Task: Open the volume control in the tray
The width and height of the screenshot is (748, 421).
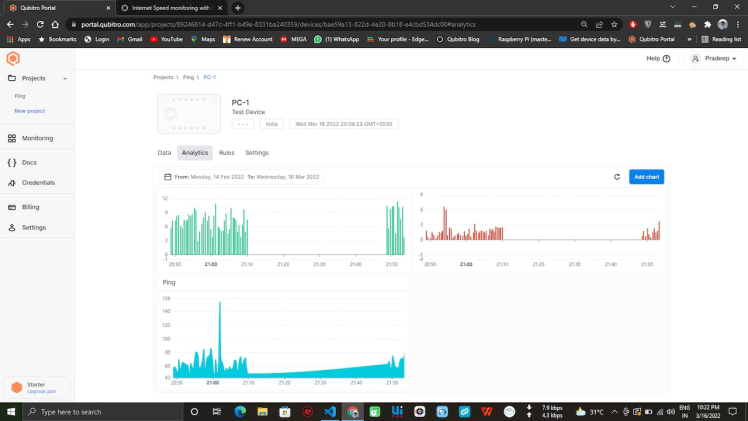Action: [x=671, y=411]
